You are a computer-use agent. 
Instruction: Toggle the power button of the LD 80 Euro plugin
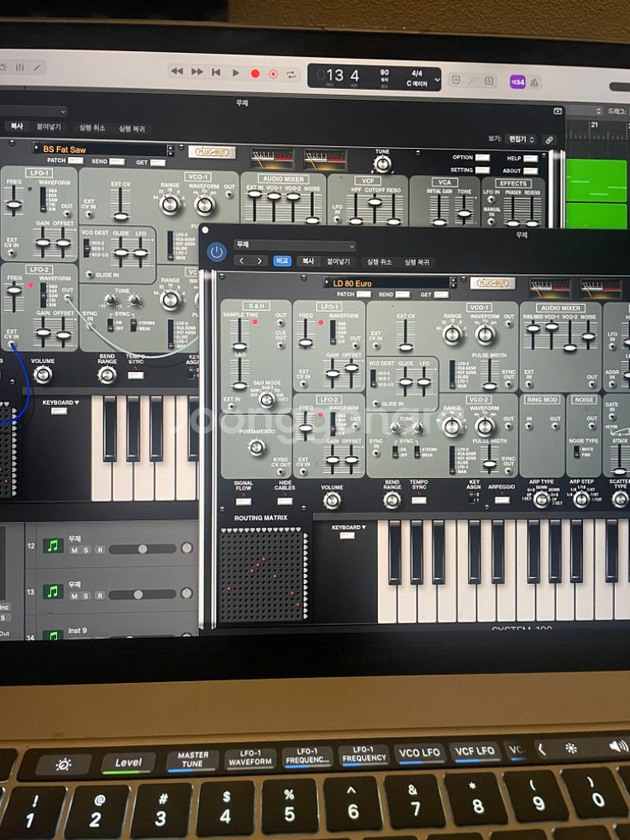(x=217, y=252)
